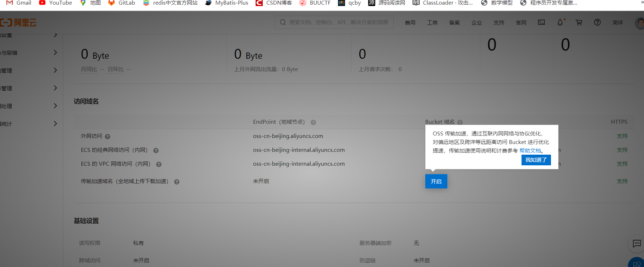Click the 基础设置 section heading
The width and height of the screenshot is (644, 267).
pyautogui.click(x=86, y=221)
